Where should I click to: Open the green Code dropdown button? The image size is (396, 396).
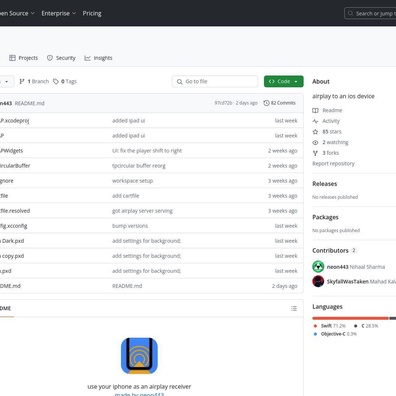284,81
